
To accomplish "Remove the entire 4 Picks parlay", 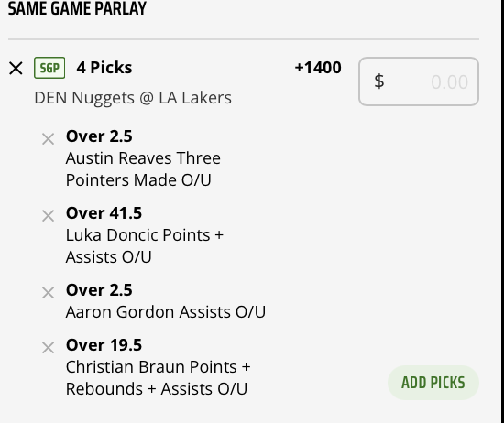I will coord(16,69).
